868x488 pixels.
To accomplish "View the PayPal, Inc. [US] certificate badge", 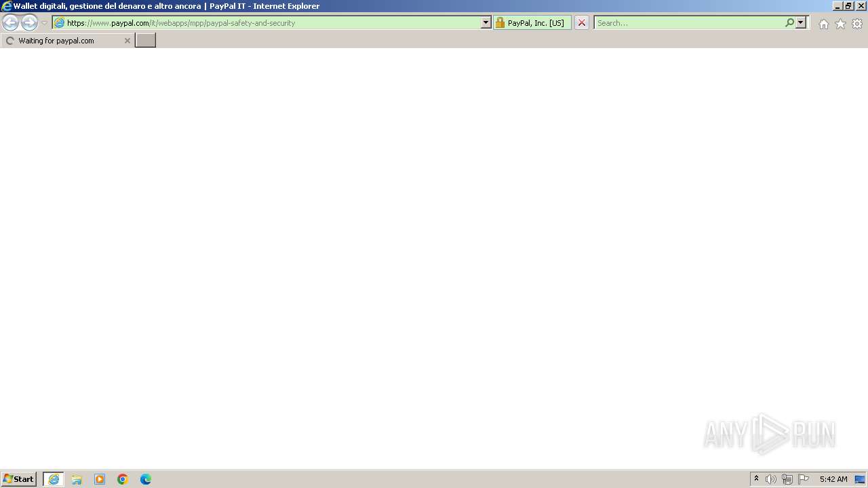I will [x=532, y=22].
